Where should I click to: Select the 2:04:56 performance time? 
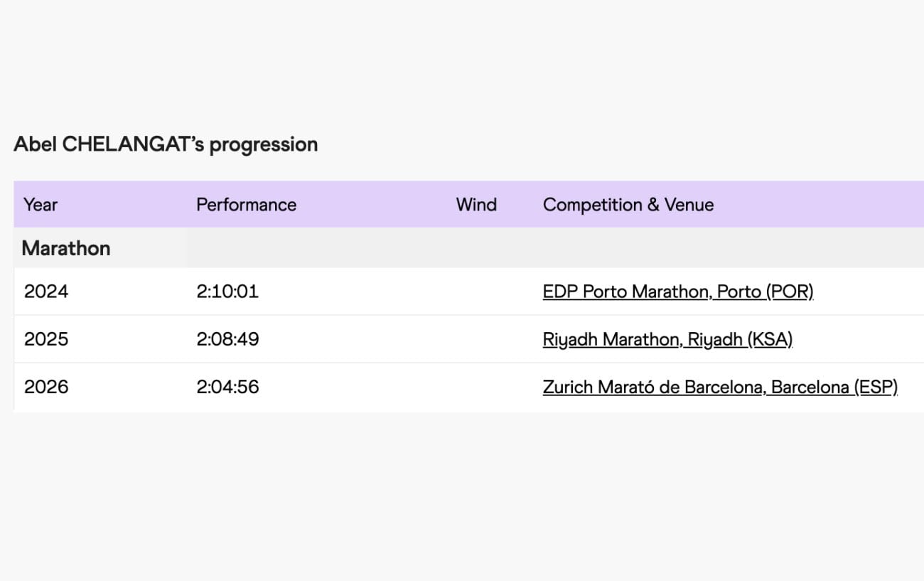pyautogui.click(x=227, y=387)
